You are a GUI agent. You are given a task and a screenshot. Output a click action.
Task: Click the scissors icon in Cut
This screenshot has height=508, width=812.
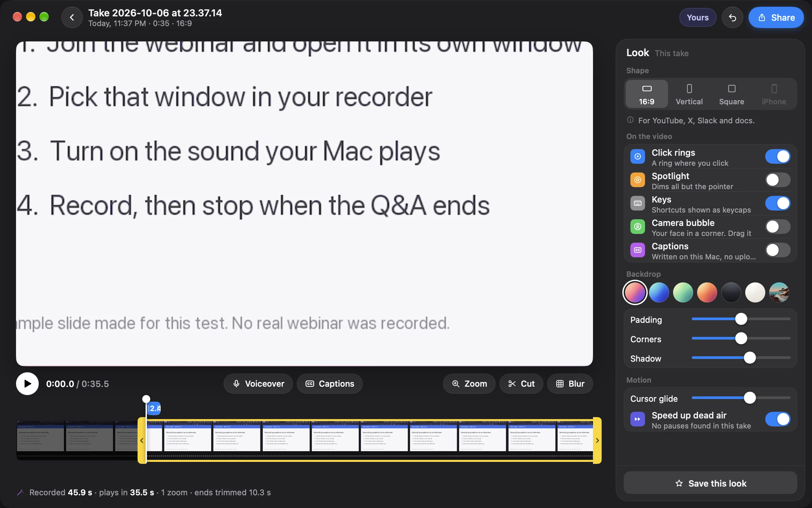pos(512,384)
